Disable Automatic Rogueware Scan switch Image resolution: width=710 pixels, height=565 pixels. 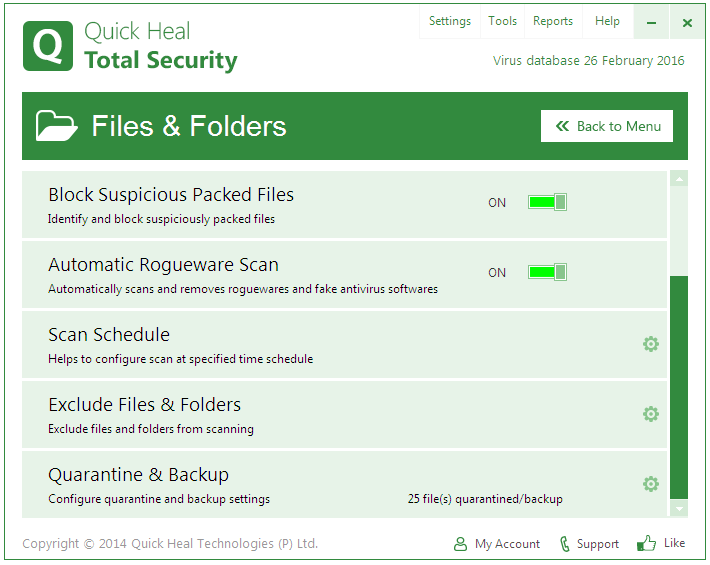pyautogui.click(x=547, y=272)
